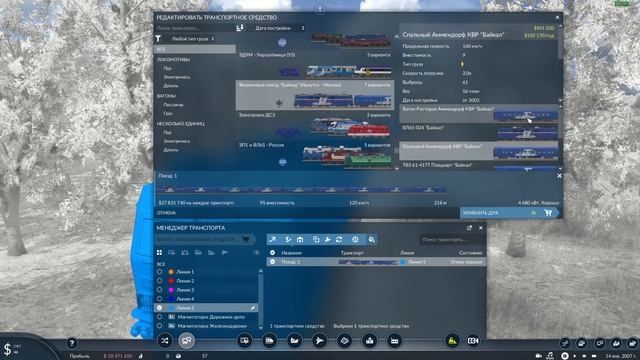
Task: Select Магнитогорск Железнодорожн depot radio button
Action: pos(160,326)
